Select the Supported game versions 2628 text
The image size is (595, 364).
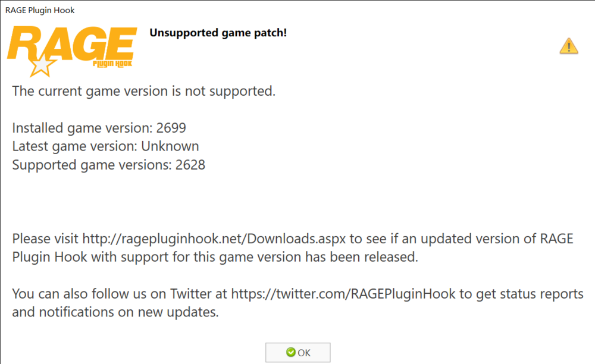tap(108, 165)
